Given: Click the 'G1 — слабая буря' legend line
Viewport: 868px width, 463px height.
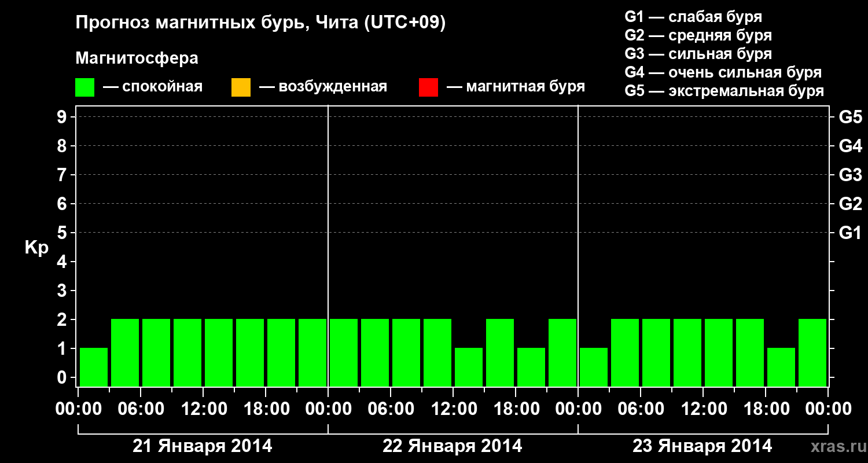Looking at the screenshot, I should 693,16.
